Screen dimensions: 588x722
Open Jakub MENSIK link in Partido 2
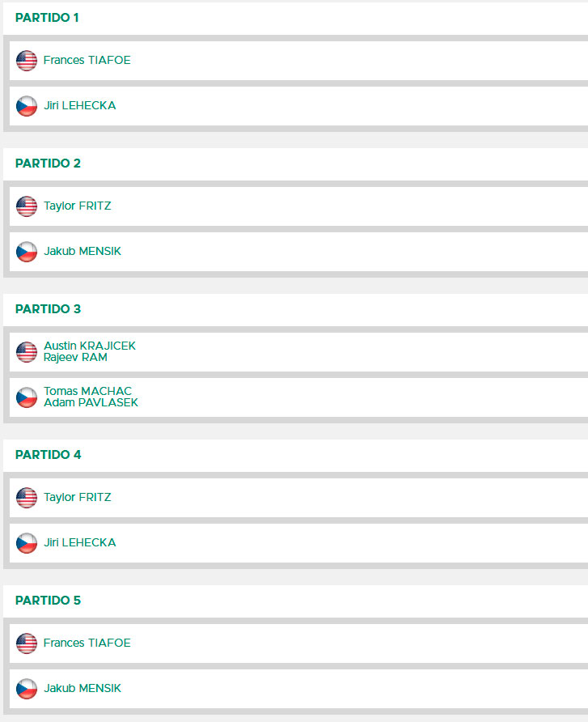pos(82,251)
